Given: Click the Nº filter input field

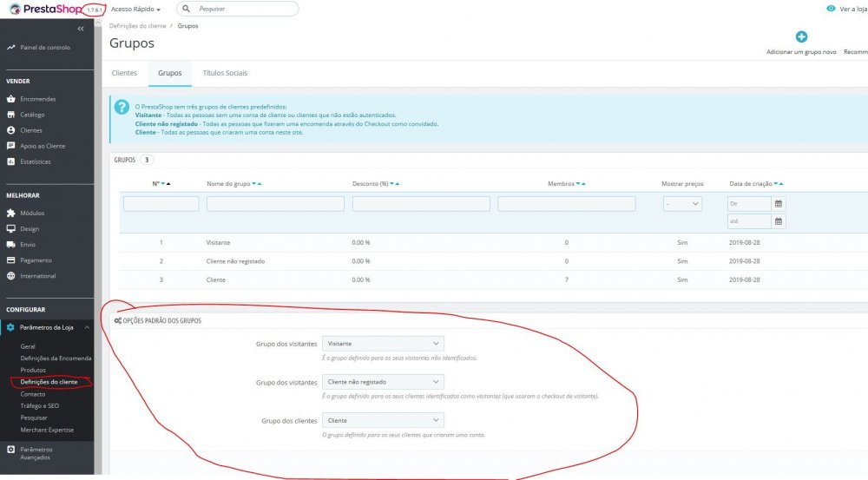Looking at the screenshot, I should tap(161, 204).
